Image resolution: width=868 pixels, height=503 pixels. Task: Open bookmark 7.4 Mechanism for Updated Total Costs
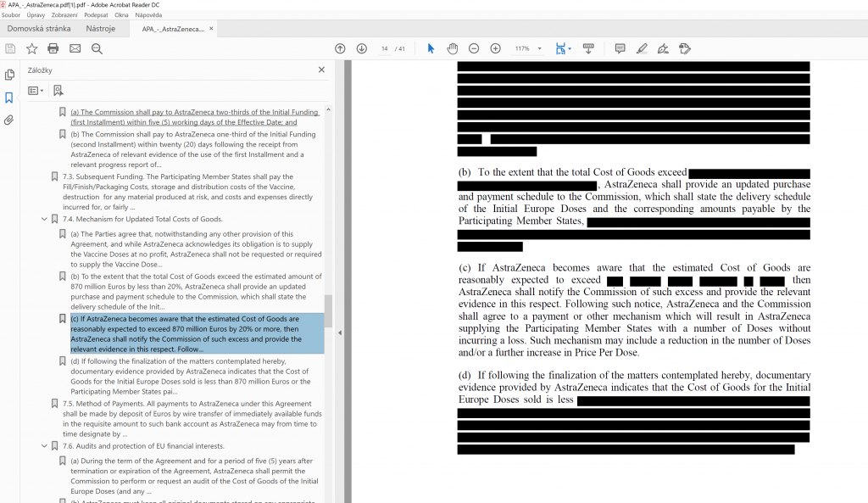[x=142, y=220]
